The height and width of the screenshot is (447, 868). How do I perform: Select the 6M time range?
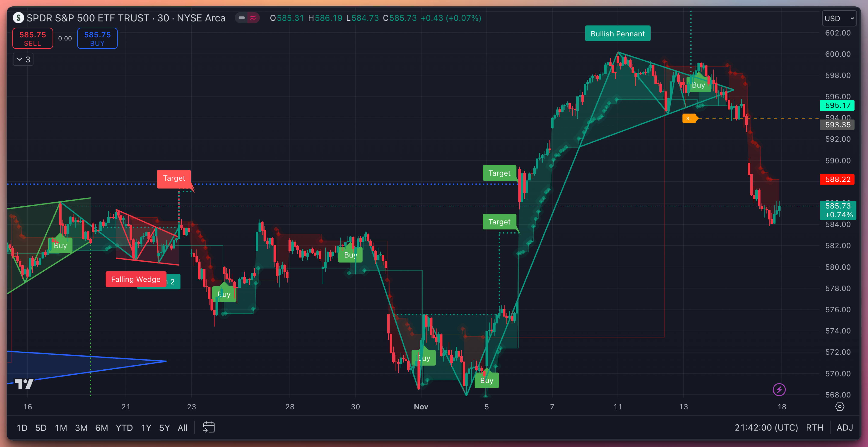[x=101, y=428]
